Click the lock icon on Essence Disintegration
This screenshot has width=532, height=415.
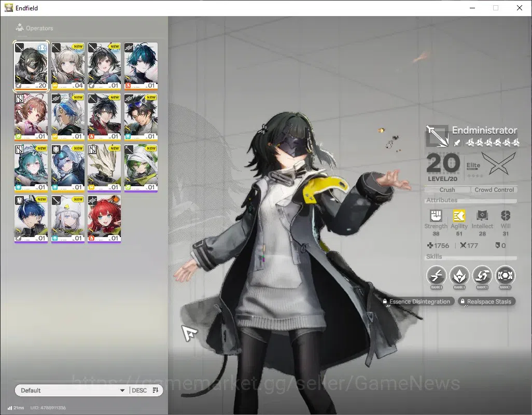point(385,301)
